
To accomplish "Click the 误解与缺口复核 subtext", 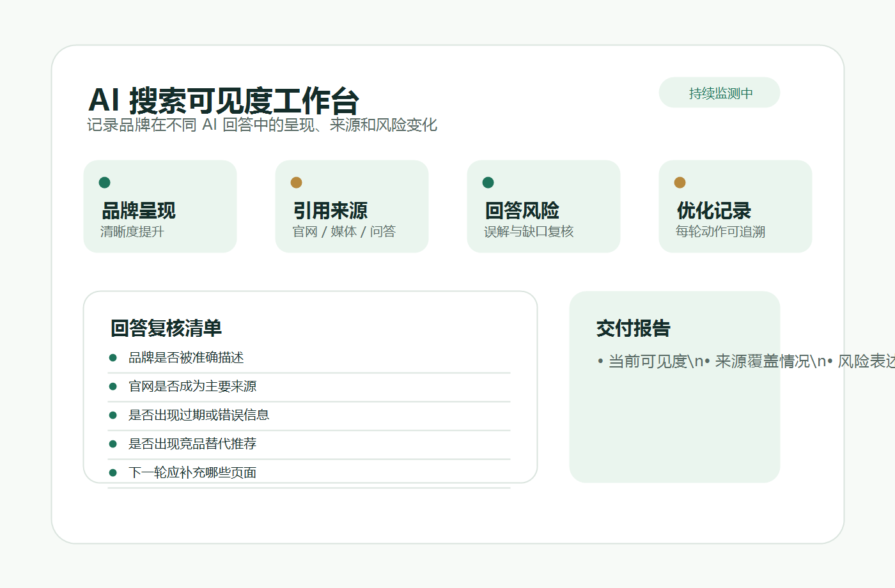I will click(x=529, y=231).
